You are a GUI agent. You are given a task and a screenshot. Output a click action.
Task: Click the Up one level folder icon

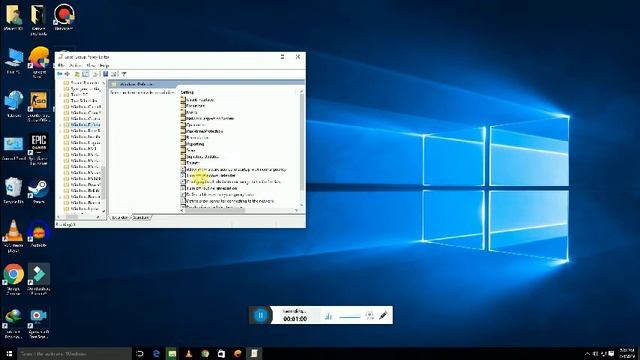(x=77, y=74)
